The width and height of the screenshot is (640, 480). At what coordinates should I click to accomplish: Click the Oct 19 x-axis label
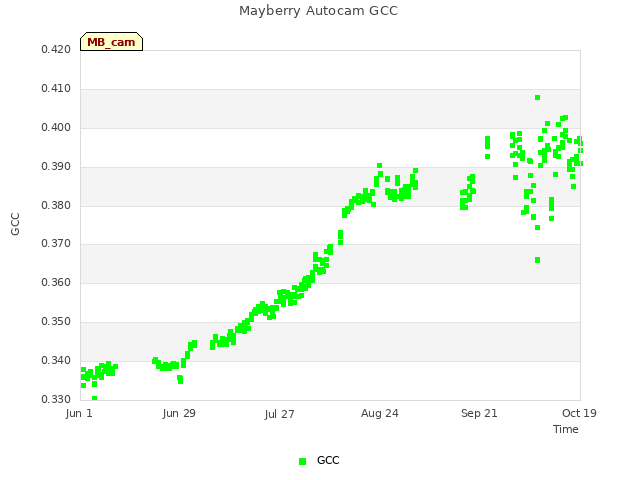click(x=579, y=413)
